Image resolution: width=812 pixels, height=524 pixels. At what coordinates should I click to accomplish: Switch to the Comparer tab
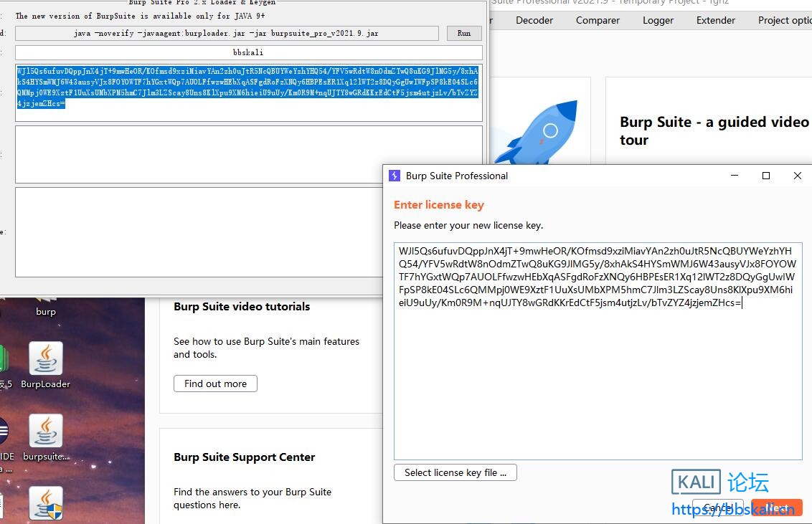point(598,20)
